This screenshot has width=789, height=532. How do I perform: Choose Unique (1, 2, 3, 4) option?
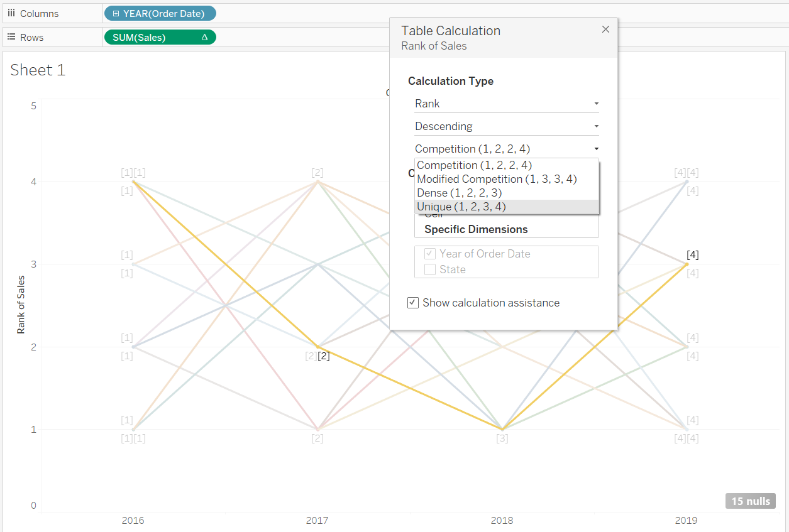pyautogui.click(x=507, y=207)
